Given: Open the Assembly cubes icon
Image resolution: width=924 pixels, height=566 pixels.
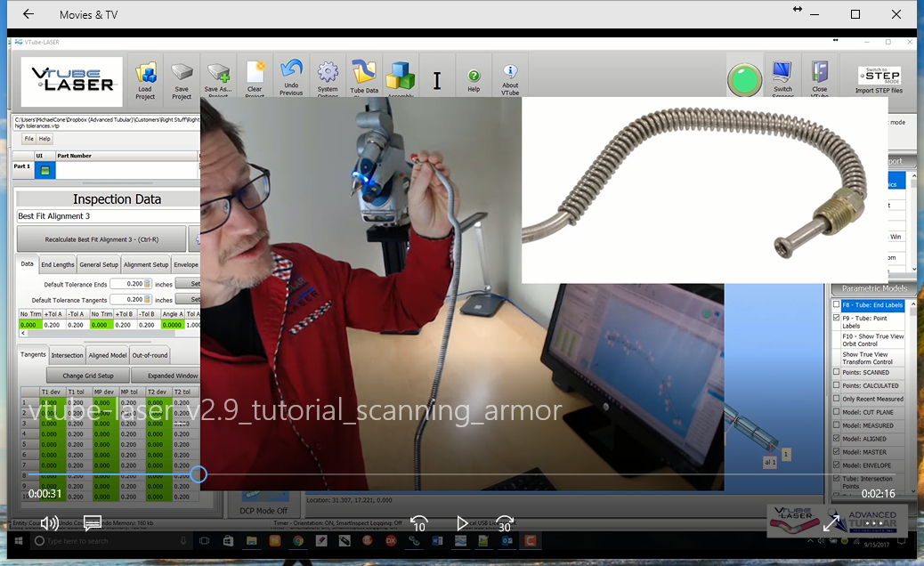Looking at the screenshot, I should point(401,77).
